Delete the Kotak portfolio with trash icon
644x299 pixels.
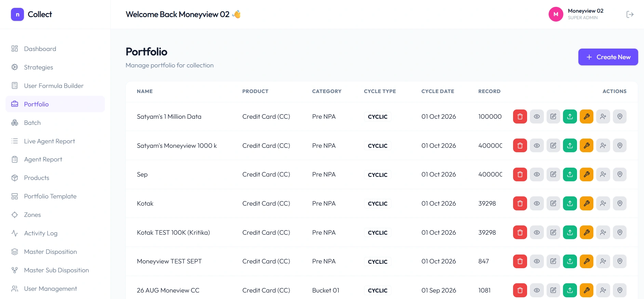tap(520, 204)
